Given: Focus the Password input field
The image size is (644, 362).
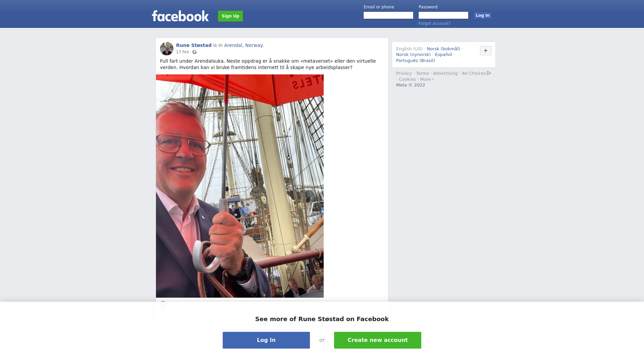Looking at the screenshot, I should pos(443,15).
